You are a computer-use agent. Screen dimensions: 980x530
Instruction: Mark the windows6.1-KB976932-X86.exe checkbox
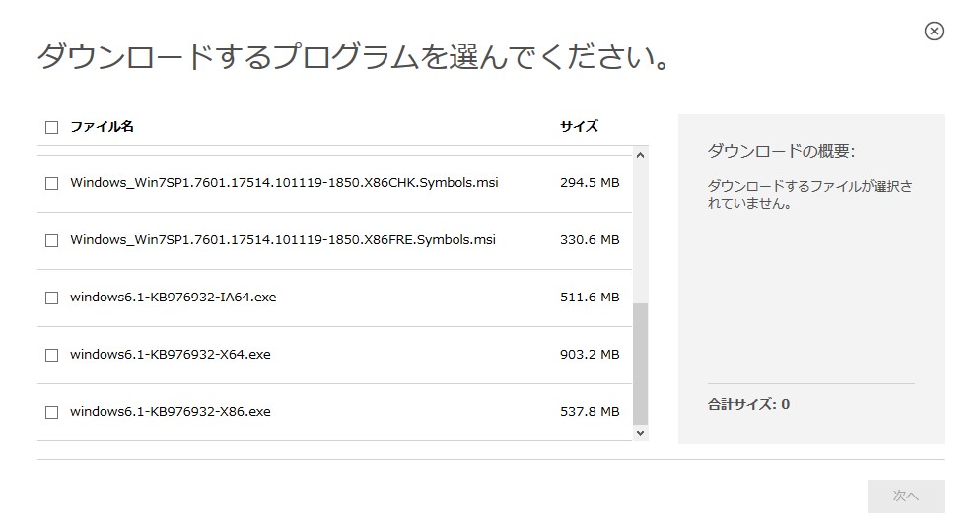point(51,412)
